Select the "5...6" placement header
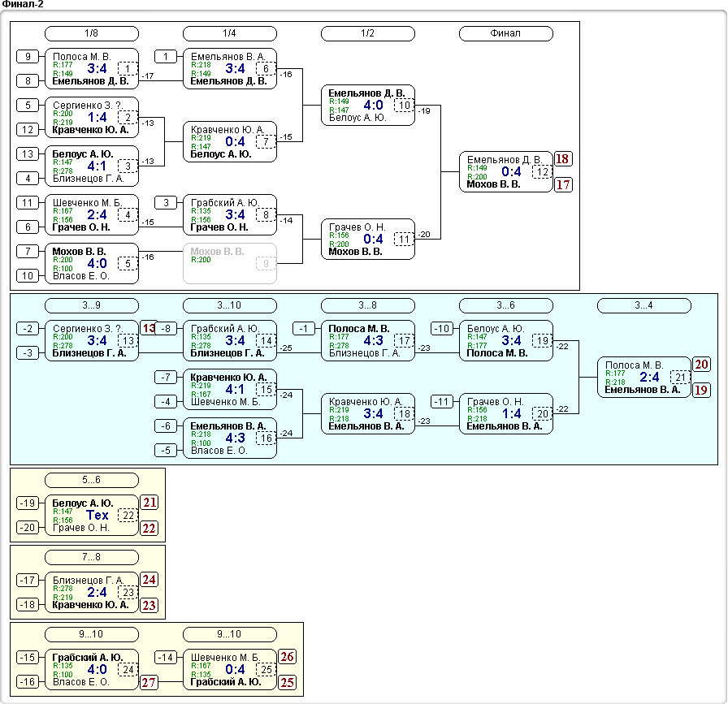This screenshot has height=704, width=728. 91,480
